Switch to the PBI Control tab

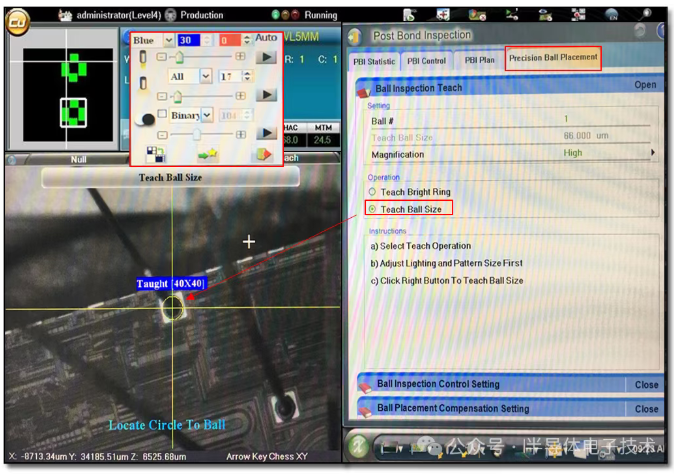click(x=426, y=61)
